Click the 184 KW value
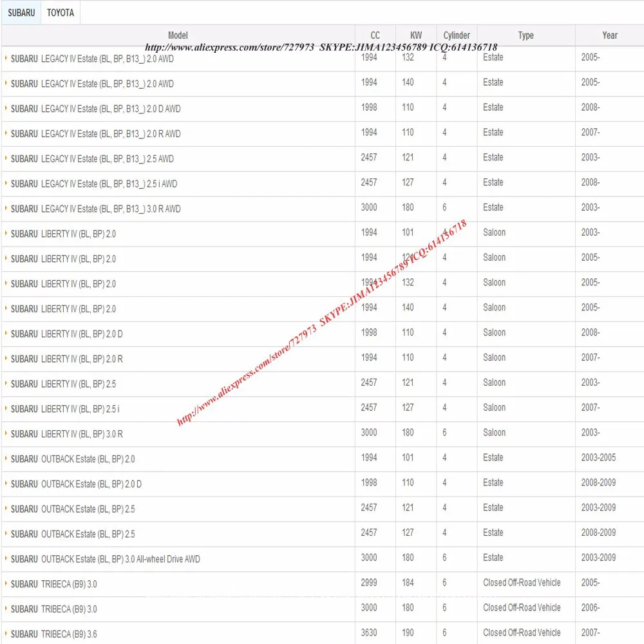Screen dimensions: 644x644 click(408, 583)
